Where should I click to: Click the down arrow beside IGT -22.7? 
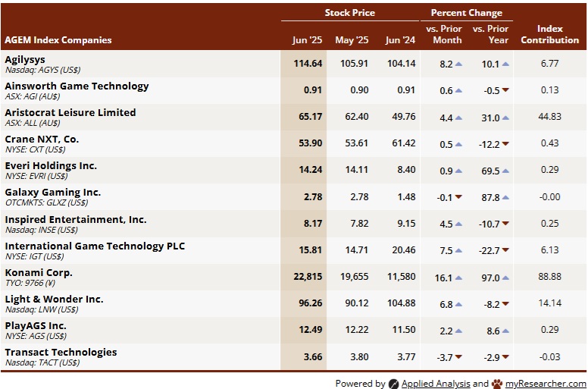[505, 249]
